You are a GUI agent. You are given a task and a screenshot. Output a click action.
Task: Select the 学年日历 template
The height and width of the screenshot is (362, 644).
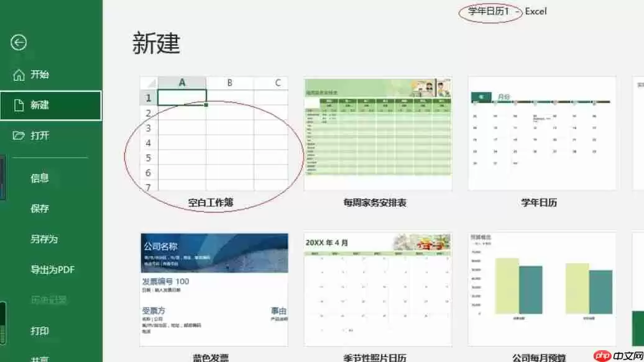(540, 133)
